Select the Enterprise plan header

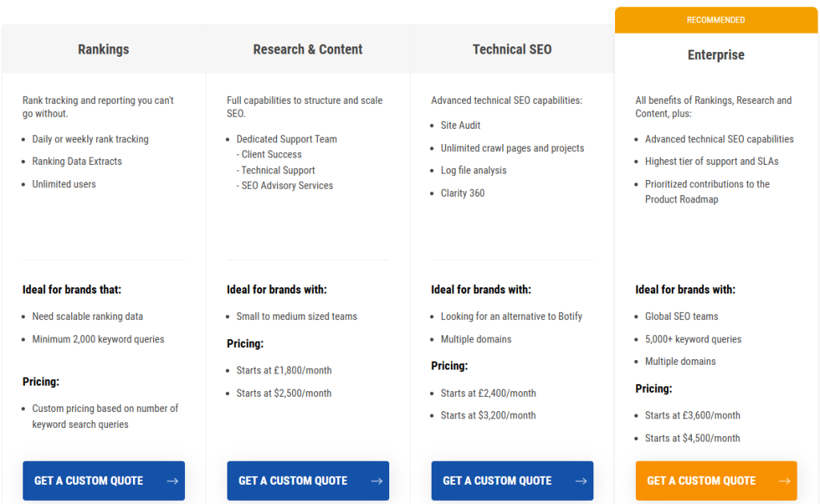click(716, 55)
